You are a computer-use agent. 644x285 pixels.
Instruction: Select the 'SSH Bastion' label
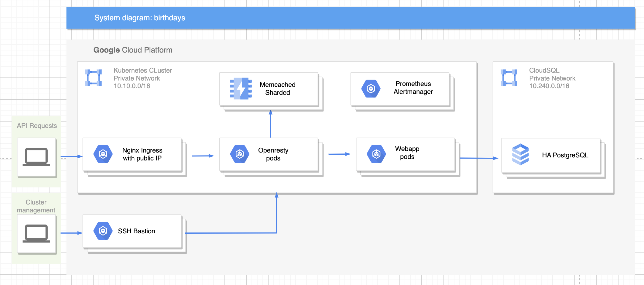[x=136, y=231]
